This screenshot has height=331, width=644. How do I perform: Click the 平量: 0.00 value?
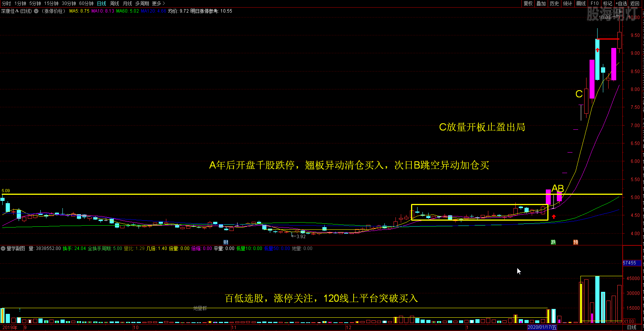224,248
